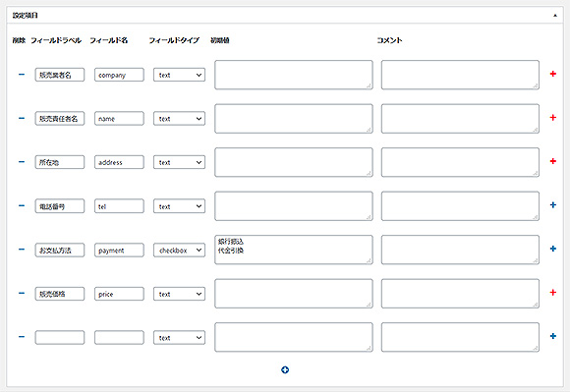Add a new field with the circled plus
The image size is (570, 392).
(285, 369)
